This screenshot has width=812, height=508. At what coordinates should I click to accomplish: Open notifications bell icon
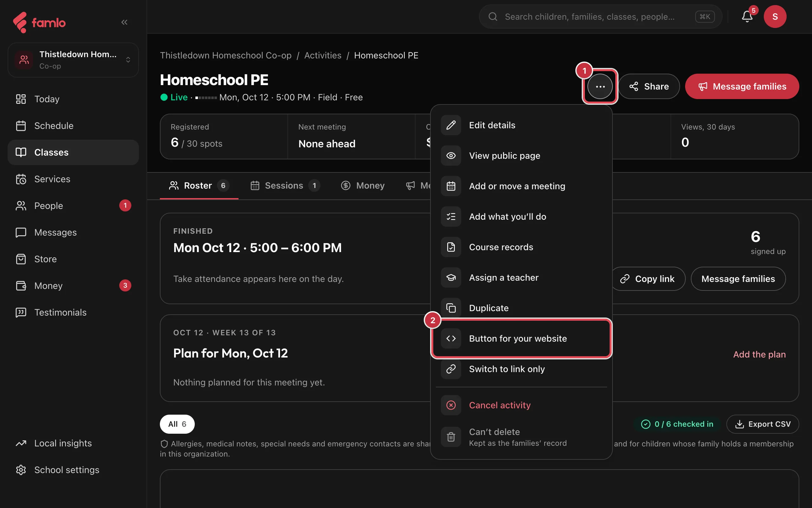(747, 17)
